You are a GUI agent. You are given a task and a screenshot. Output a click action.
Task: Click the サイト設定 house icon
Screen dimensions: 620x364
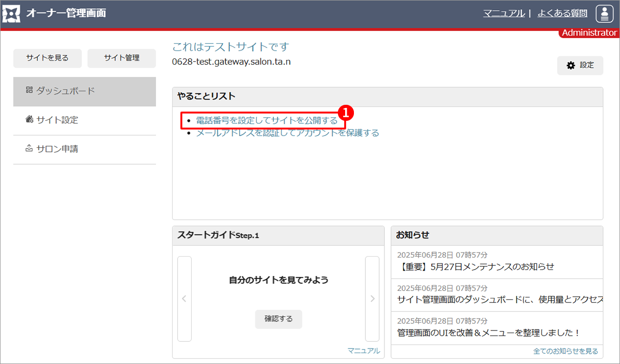coord(29,120)
